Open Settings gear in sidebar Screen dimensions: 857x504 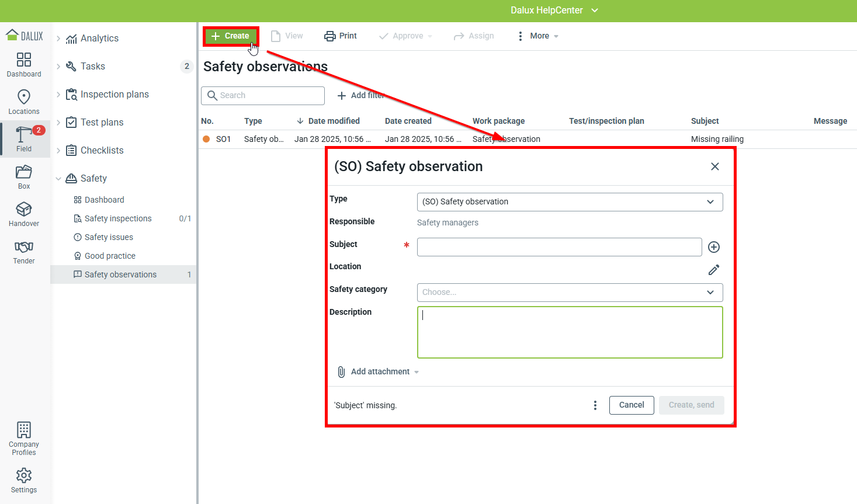24,480
